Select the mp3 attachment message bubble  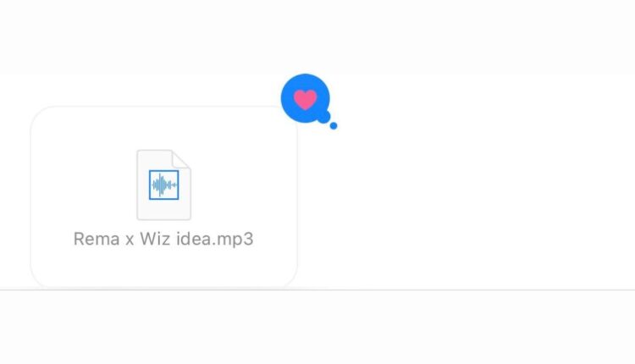[163, 197]
